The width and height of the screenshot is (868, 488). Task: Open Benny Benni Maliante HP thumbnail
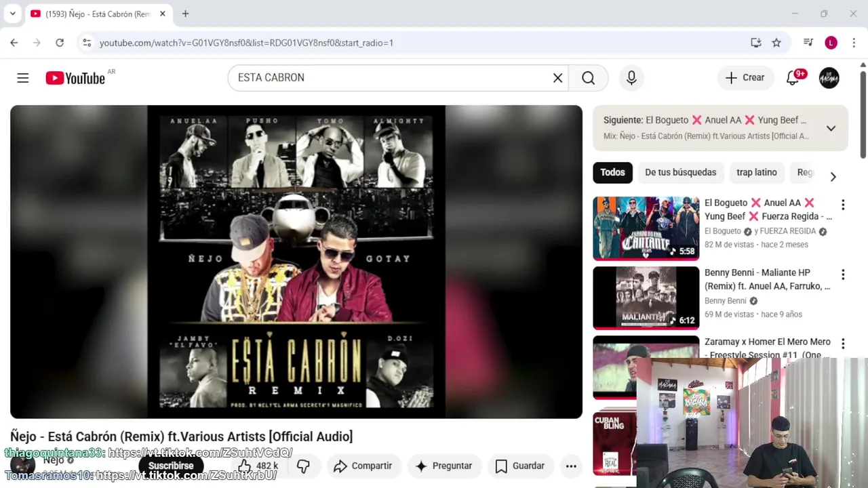coord(646,298)
